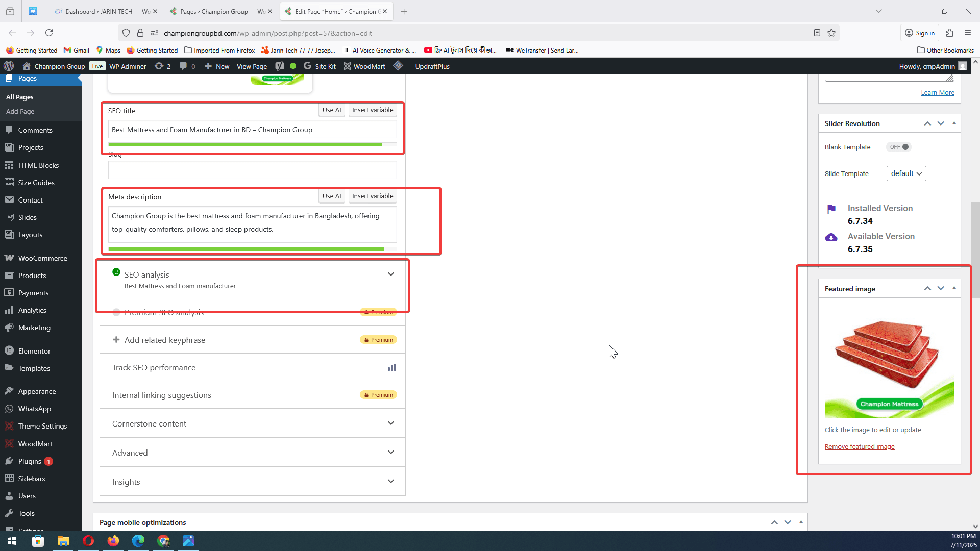Image resolution: width=980 pixels, height=551 pixels.
Task: Open the Plugins menu in the sidebar
Action: click(x=30, y=461)
